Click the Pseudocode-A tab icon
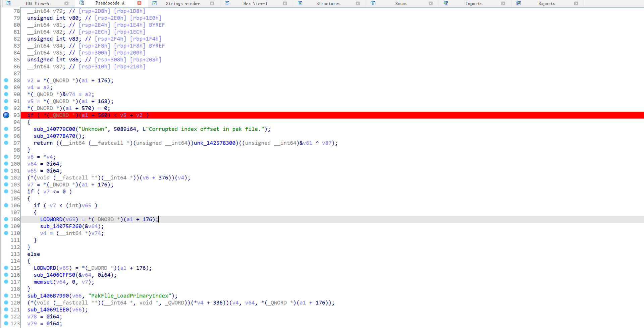Viewport: 644px width, 328px height. 82,3
